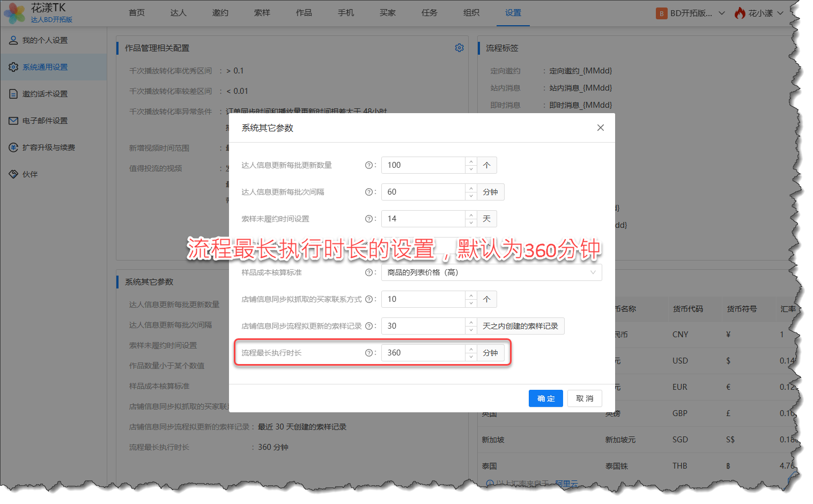The image size is (813, 504).
Task: Click help icon beside 流程最长执行时长
Action: [x=368, y=353]
